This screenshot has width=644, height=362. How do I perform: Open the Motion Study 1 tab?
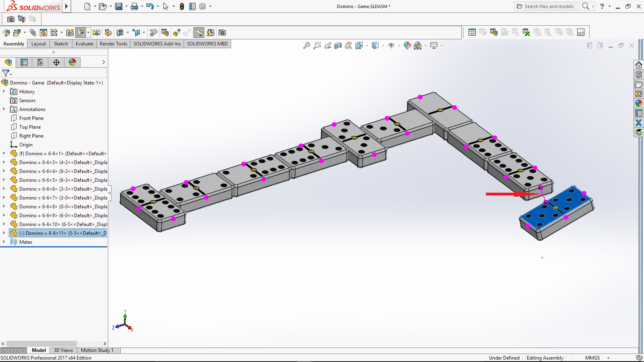97,350
